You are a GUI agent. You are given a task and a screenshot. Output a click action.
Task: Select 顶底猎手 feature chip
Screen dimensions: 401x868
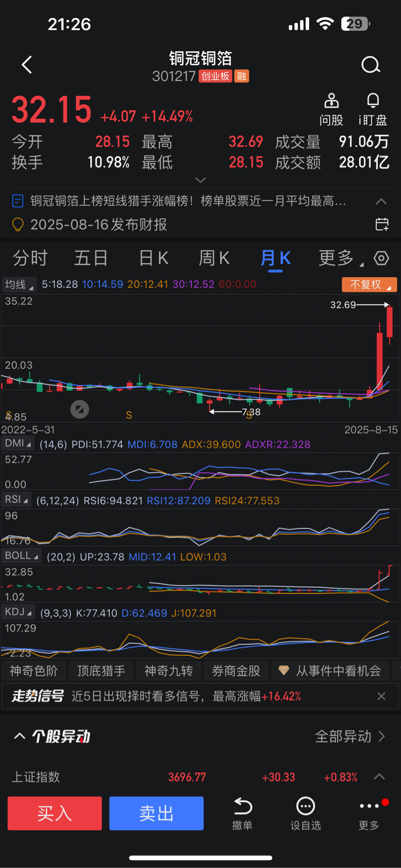(101, 671)
